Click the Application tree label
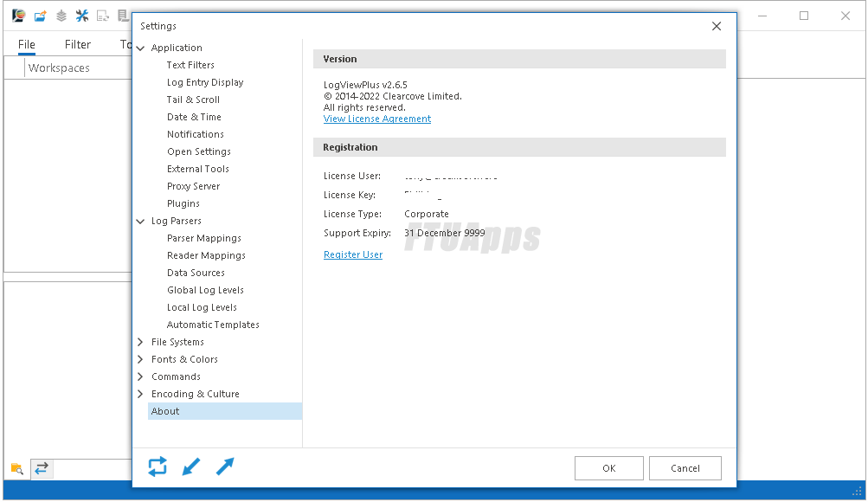This screenshot has height=502, width=868. (x=177, y=48)
